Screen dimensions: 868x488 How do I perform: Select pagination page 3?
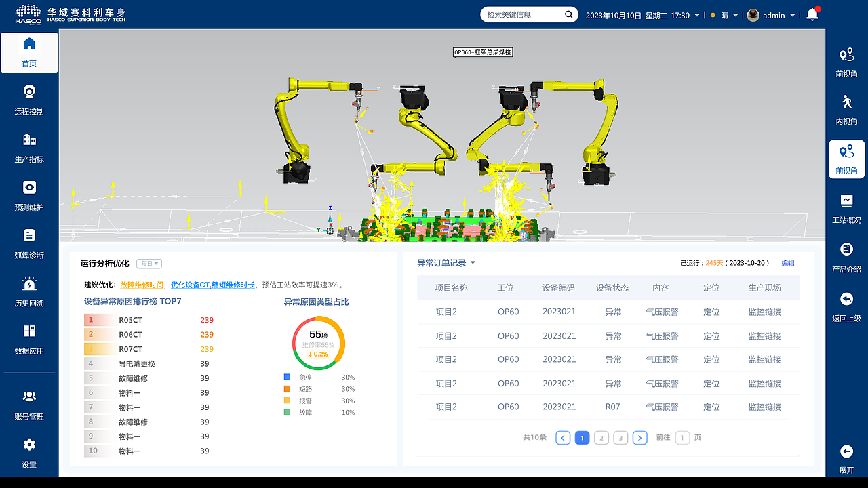click(x=620, y=438)
